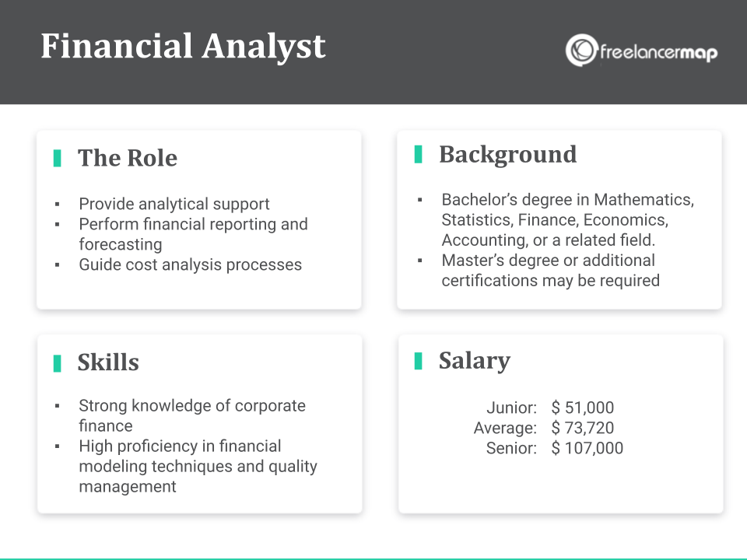Screen dimensions: 747x560
Task: Click the green marker beside Salary
Action: 419,361
